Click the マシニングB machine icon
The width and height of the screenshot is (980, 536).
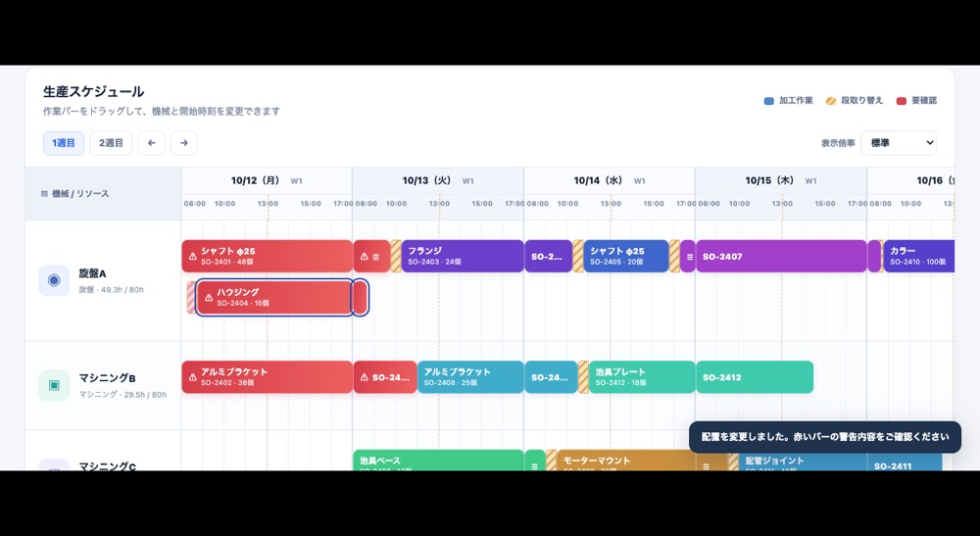pyautogui.click(x=54, y=385)
